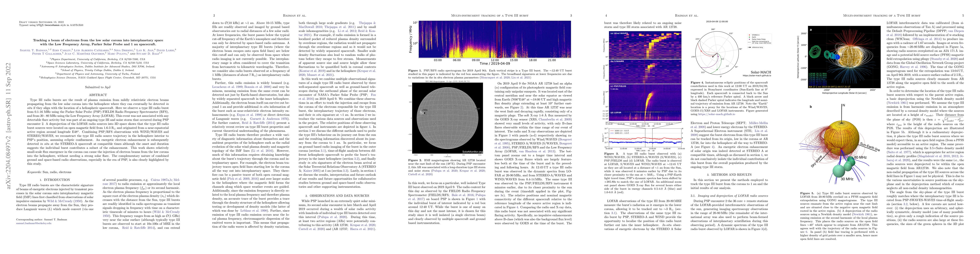980x254 pixels.
Task: Open the samuel.badman@berkeley.edu email link
Action: click(33, 224)
